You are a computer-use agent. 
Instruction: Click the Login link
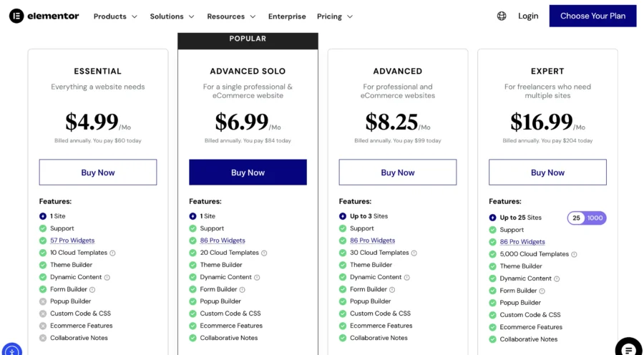click(x=528, y=16)
